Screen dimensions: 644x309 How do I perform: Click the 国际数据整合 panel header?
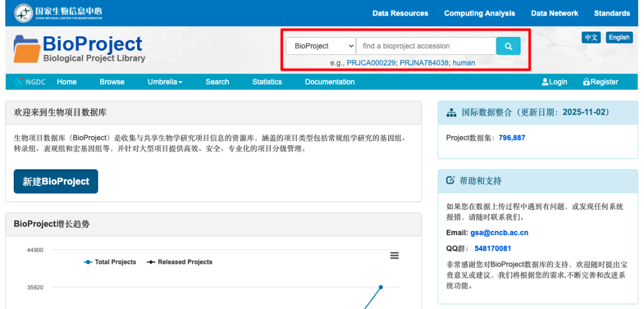coord(538,112)
